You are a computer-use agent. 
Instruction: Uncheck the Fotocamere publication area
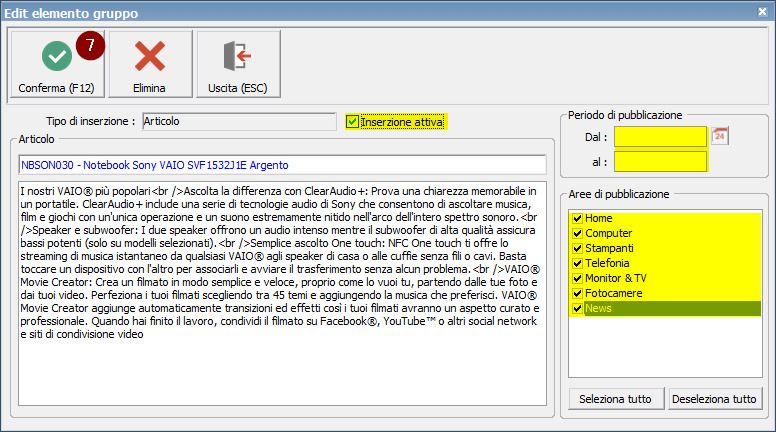(x=577, y=293)
